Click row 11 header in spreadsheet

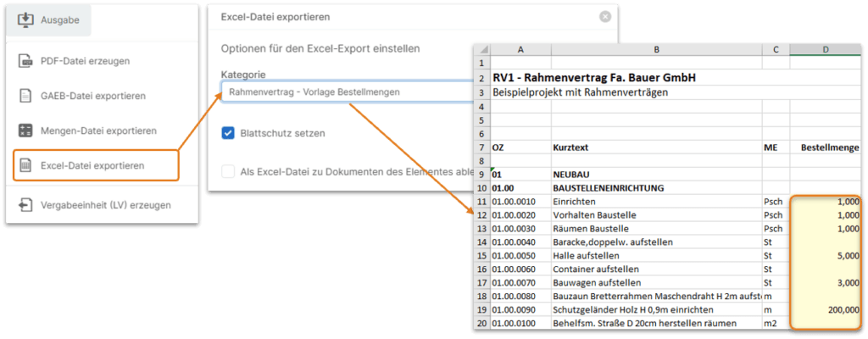point(481,202)
